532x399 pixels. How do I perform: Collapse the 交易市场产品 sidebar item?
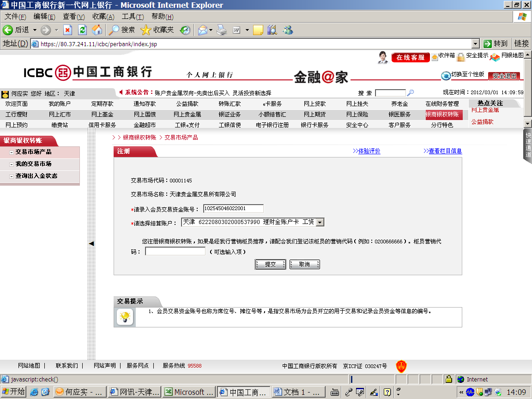[11, 152]
